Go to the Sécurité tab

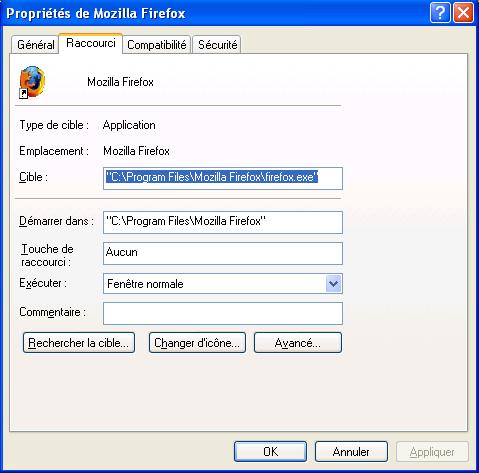coord(217,45)
